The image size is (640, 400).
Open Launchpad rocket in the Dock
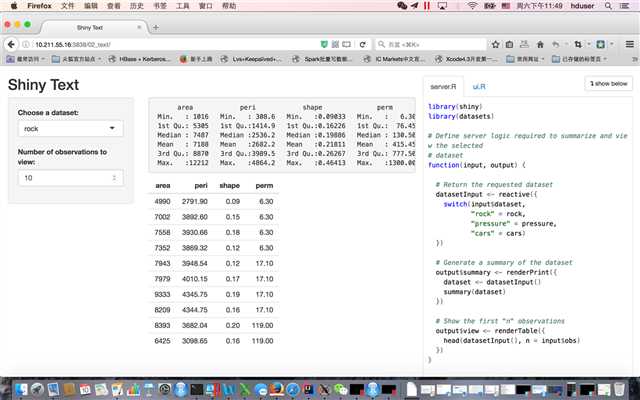tap(37, 389)
